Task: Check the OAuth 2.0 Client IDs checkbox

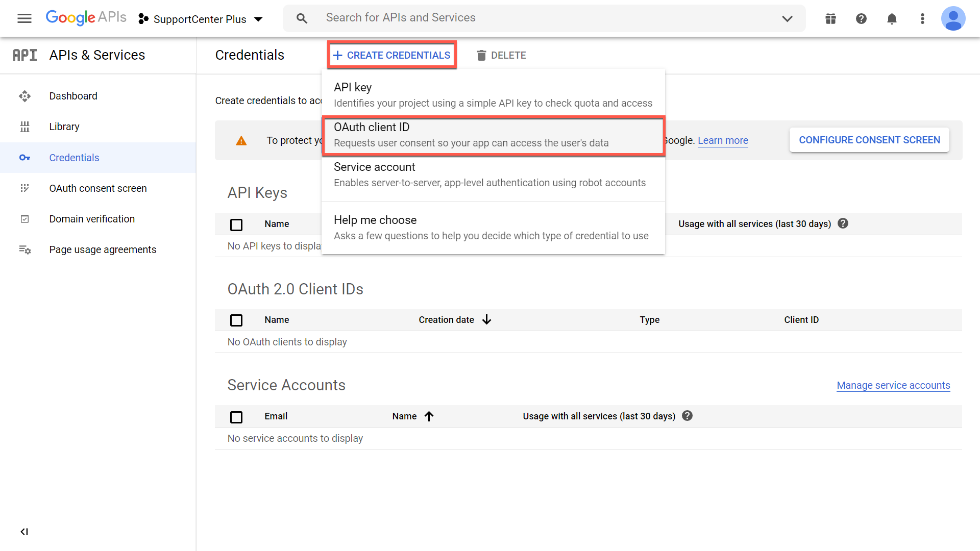Action: tap(236, 320)
